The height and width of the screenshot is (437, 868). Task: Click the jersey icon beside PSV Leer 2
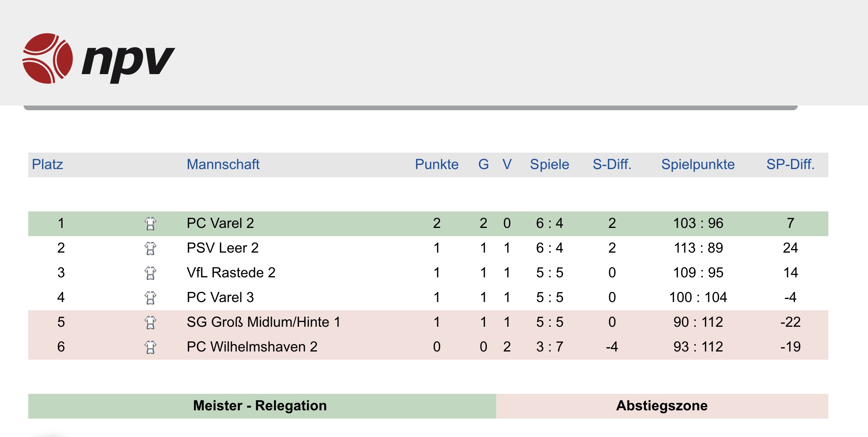150,248
